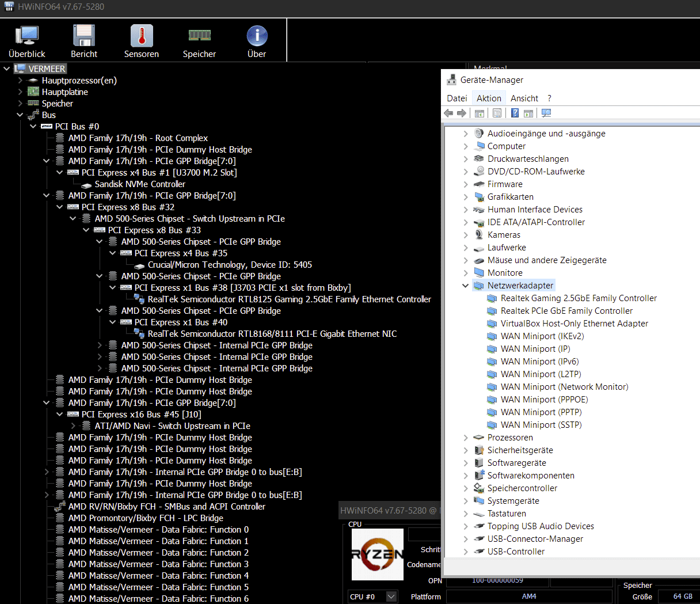
Task: Expand the Hauptplatine node
Action: tap(20, 92)
